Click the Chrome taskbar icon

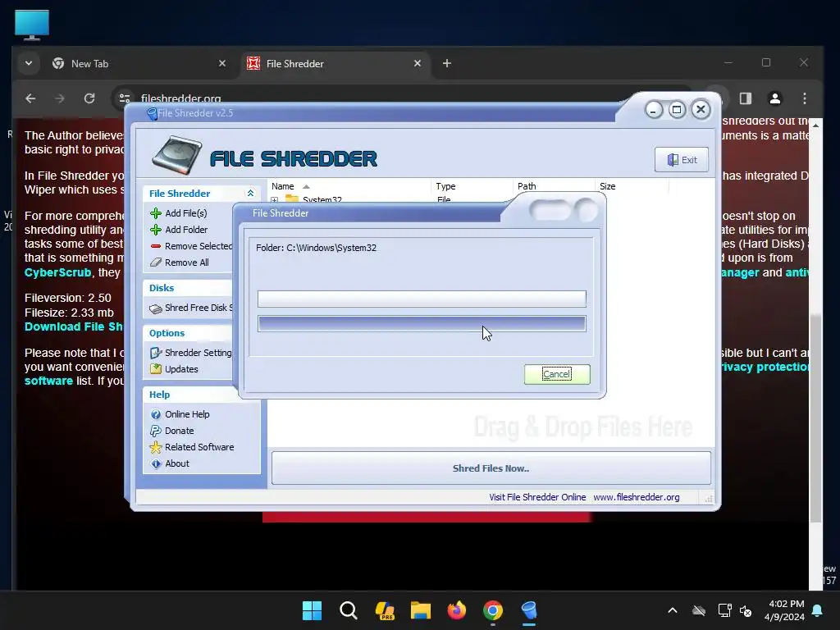coord(493,610)
